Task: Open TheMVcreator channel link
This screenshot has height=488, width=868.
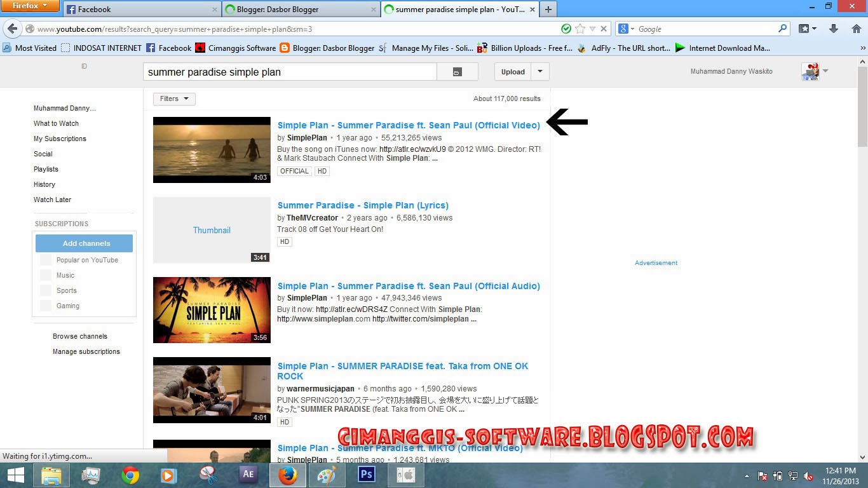Action: point(312,218)
